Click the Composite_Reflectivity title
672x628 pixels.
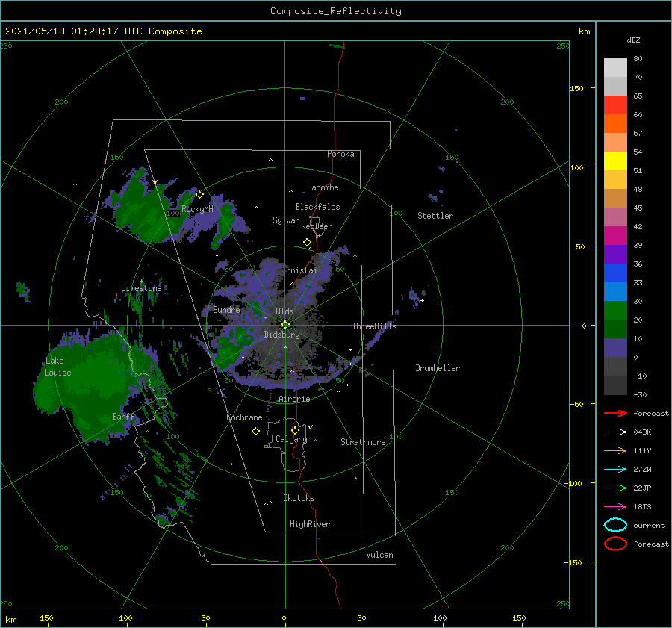pos(336,11)
